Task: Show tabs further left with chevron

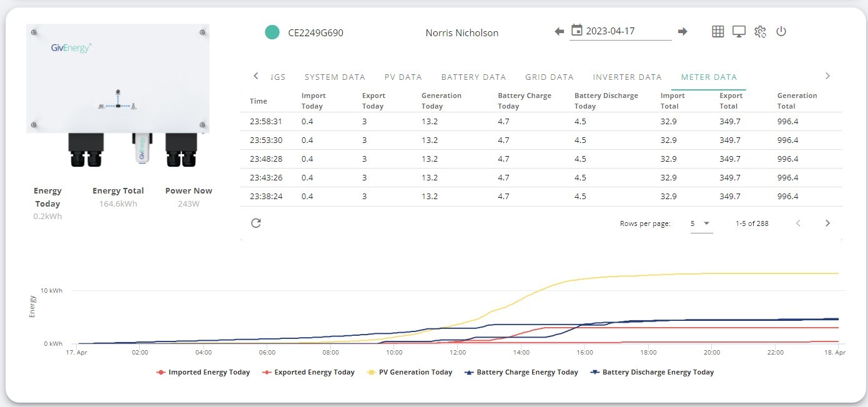Action: coord(255,76)
